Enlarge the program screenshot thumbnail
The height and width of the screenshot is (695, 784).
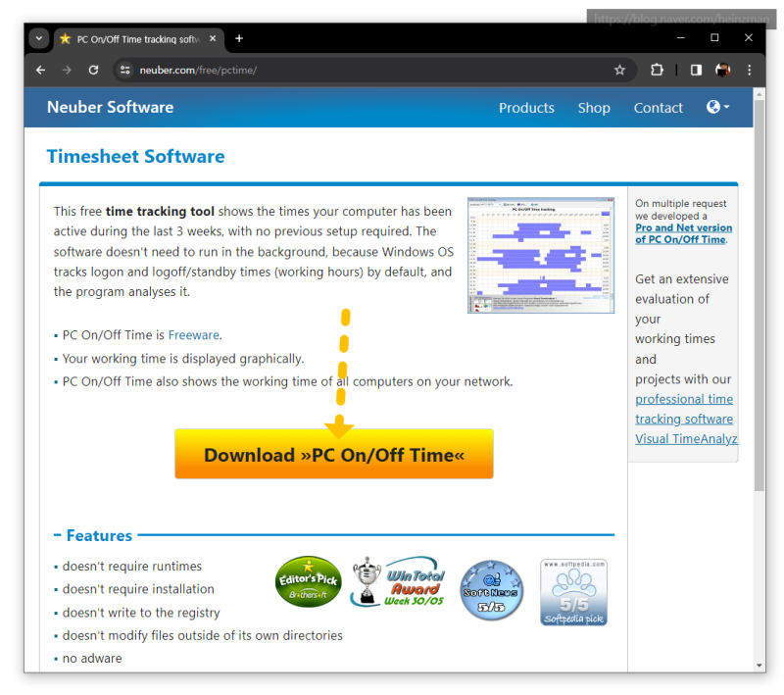coord(541,255)
